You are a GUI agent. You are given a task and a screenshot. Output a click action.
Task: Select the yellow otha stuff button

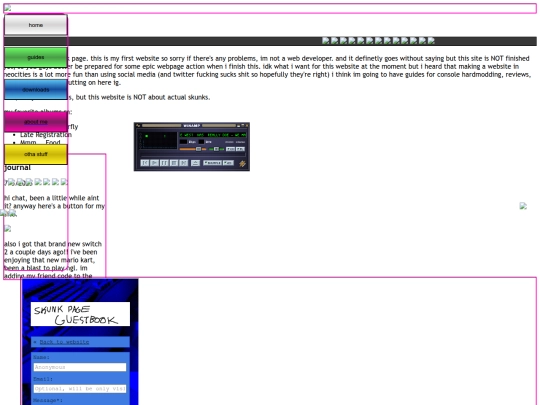coord(36,154)
